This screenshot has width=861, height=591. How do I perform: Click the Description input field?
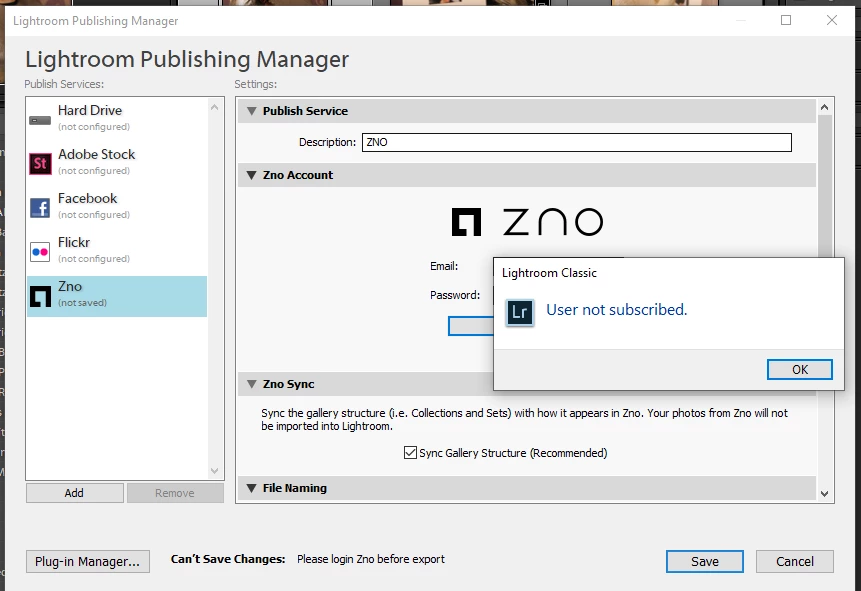(x=577, y=142)
